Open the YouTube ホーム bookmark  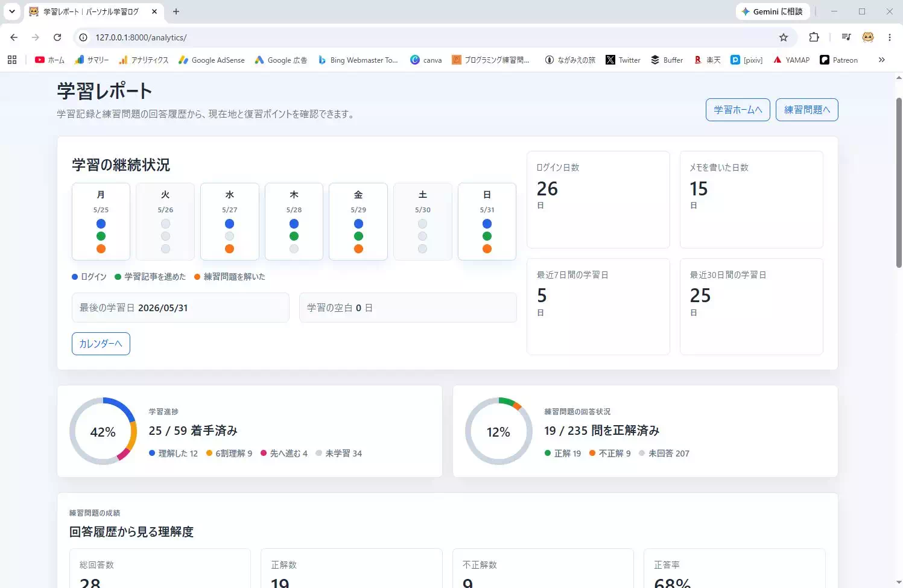point(49,60)
